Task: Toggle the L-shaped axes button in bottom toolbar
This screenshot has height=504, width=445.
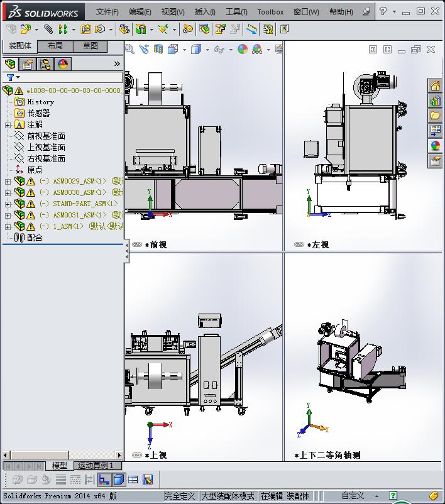Action: (104, 480)
